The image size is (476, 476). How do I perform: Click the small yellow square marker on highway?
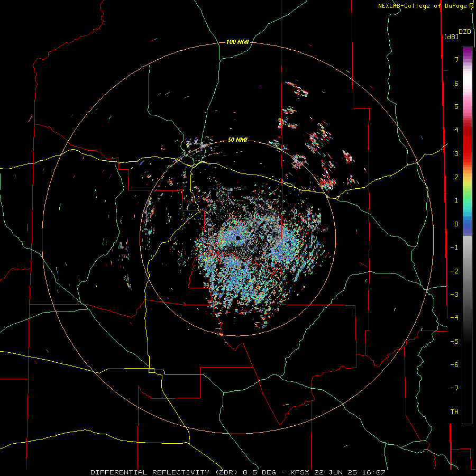click(151, 370)
